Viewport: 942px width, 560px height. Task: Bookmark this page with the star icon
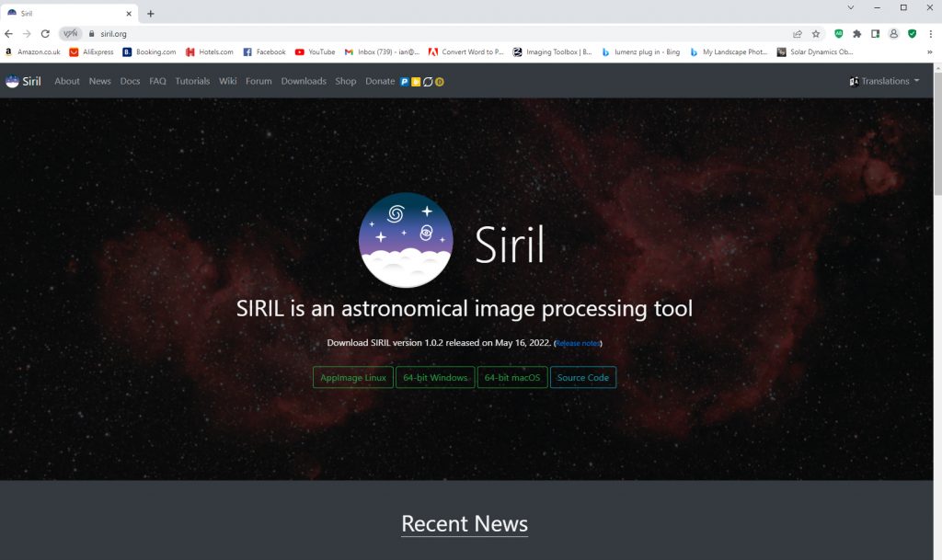click(x=816, y=34)
